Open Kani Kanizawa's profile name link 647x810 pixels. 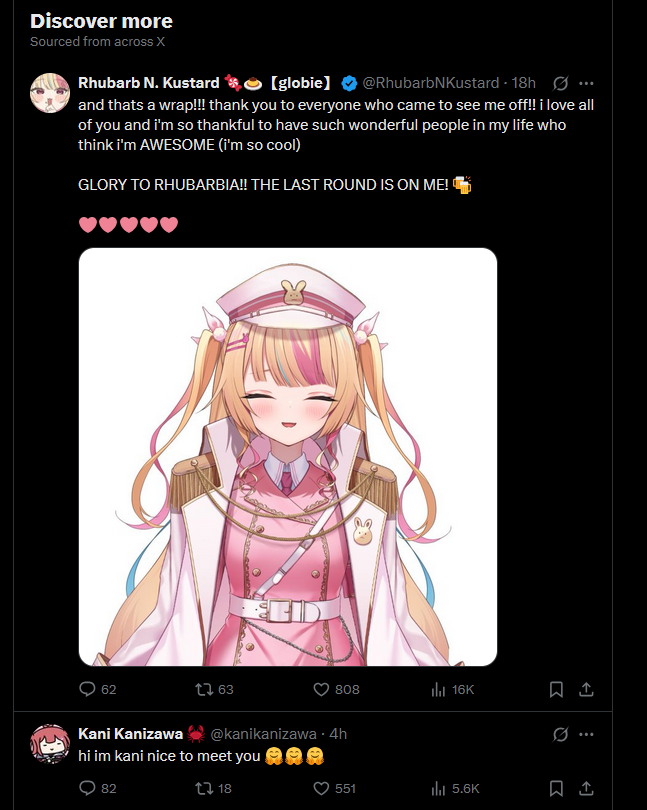point(130,734)
